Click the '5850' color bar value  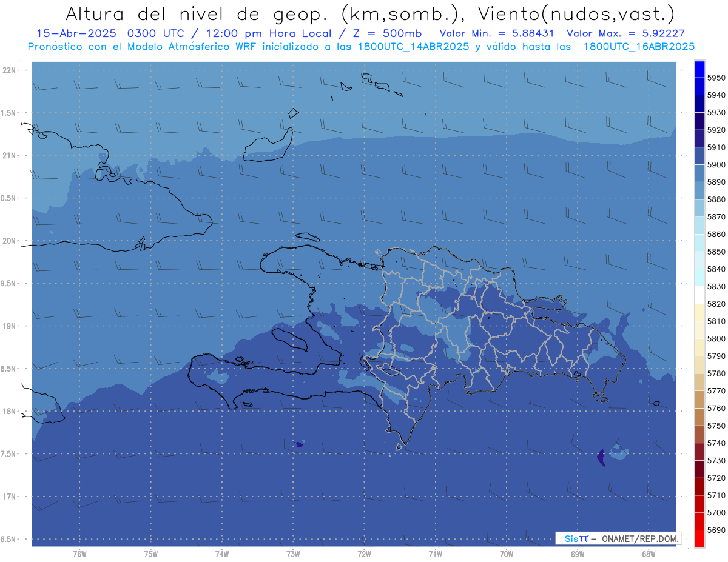(x=716, y=252)
